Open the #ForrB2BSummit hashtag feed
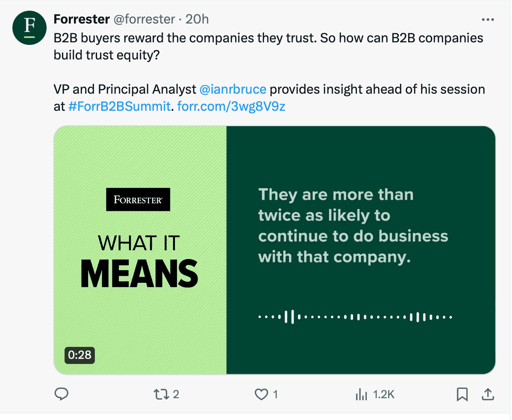This screenshot has width=512, height=420. 119,106
